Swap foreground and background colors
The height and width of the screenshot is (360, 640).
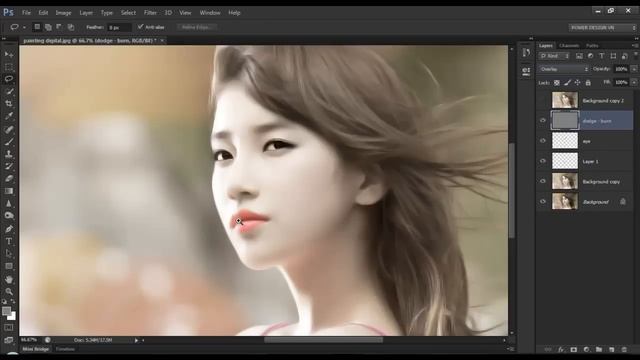13,302
